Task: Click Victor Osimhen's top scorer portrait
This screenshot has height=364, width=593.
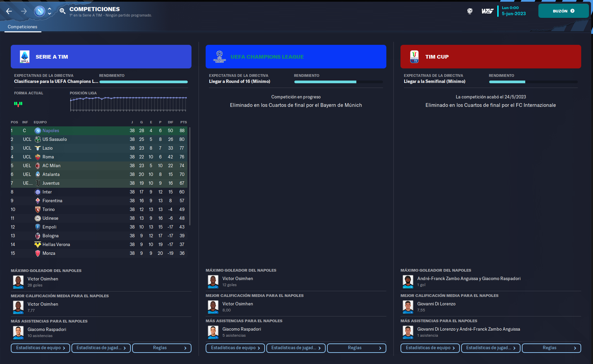Action: coord(18,282)
